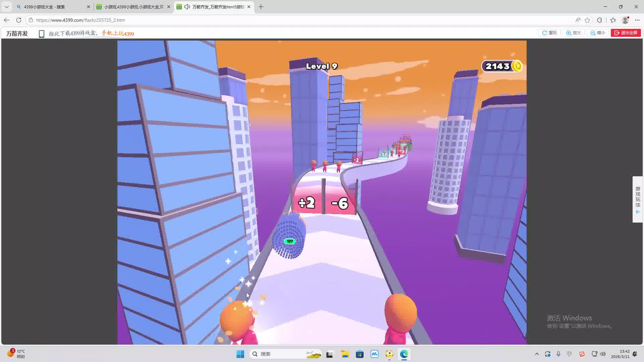Open browser extensions icon
Viewport: 644px width, 362px height.
tap(599, 20)
